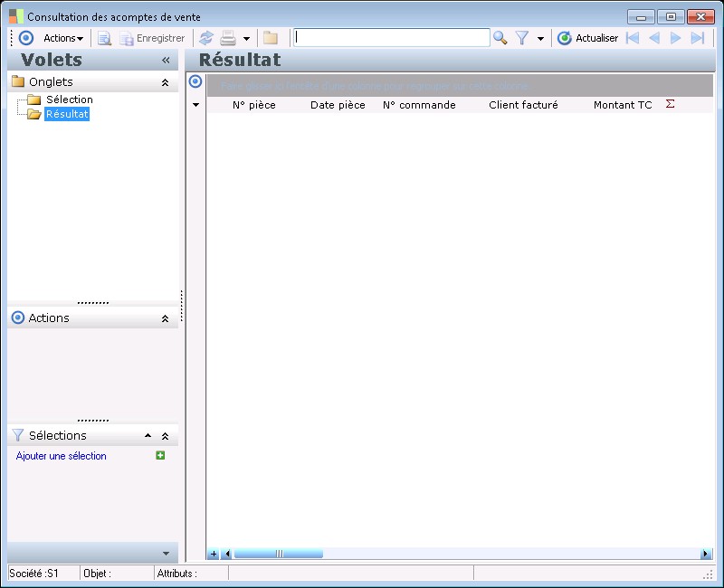Open the Actions toolbar menu
This screenshot has height=588, width=724.
63,38
